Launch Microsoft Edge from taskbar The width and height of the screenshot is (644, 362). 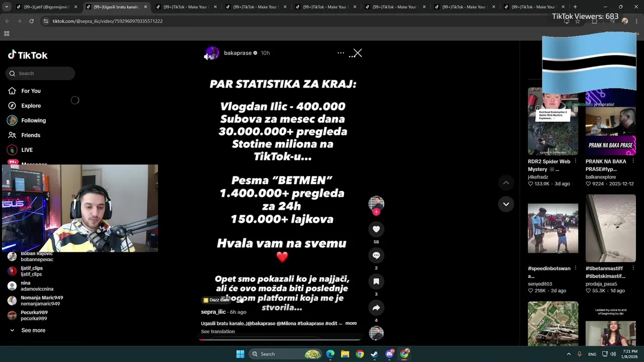tap(330, 354)
